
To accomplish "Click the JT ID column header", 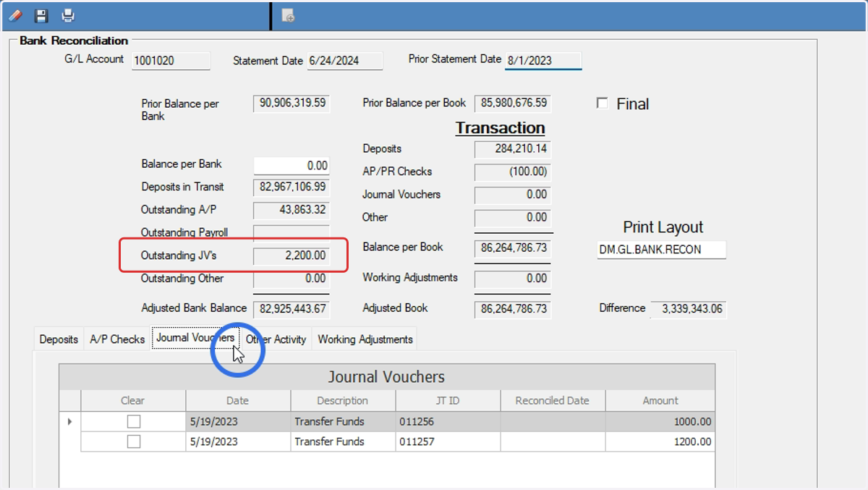I will pyautogui.click(x=448, y=400).
